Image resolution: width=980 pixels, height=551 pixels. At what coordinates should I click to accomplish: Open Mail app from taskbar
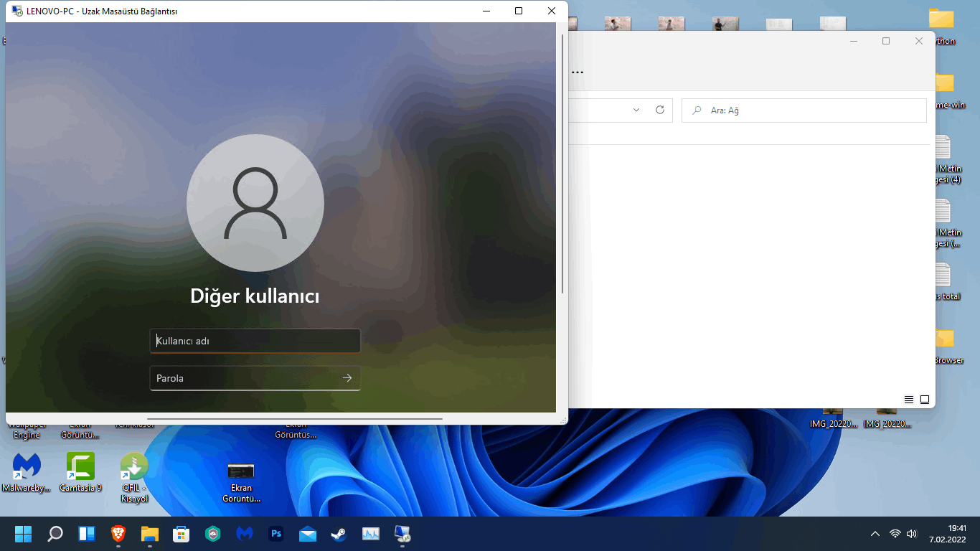click(308, 534)
